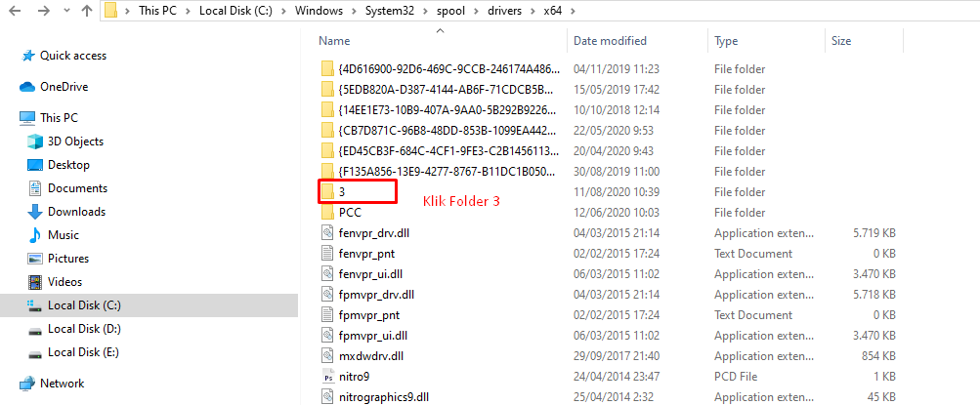Select the mxdwdrv.dll file icon
The image size is (980, 405).
[x=328, y=355]
